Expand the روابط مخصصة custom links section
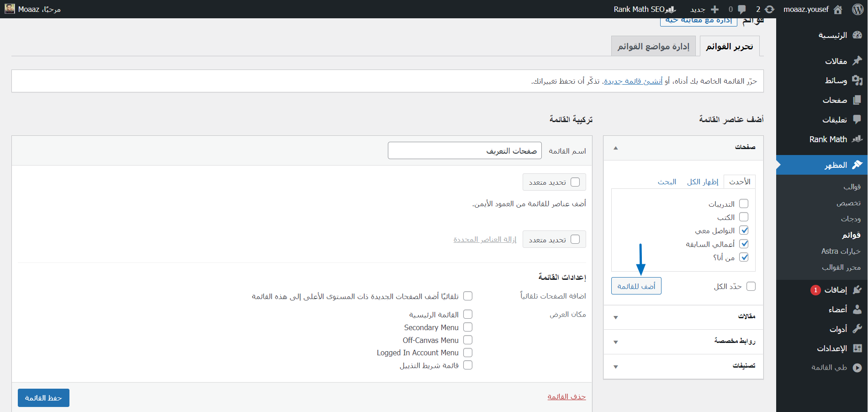868x412 pixels. [683, 342]
